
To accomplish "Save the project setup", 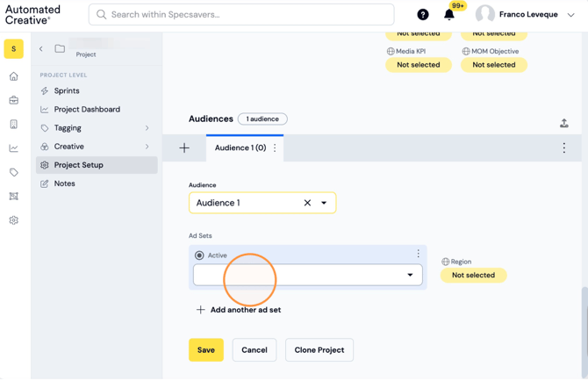I will tap(206, 350).
